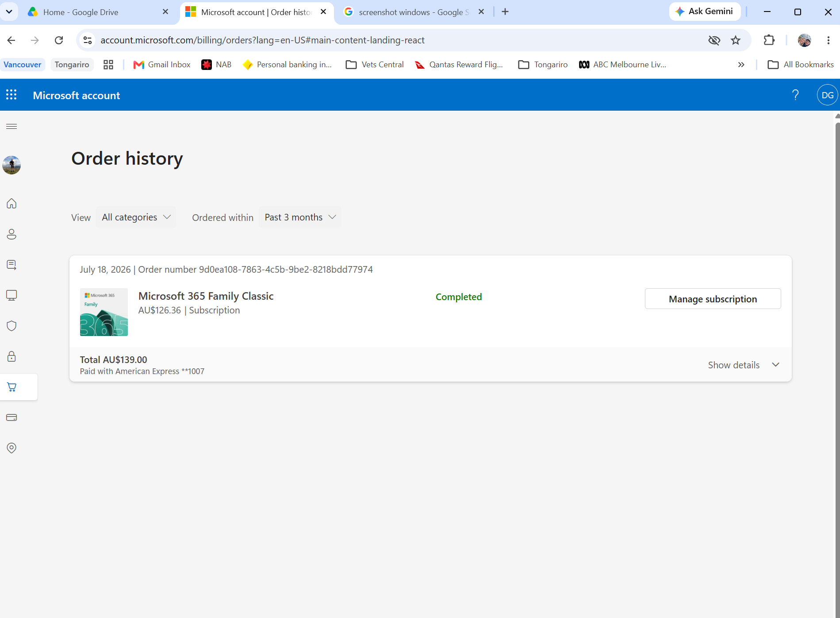This screenshot has height=618, width=840.
Task: Open Security padlock sidebar icon
Action: click(x=12, y=356)
